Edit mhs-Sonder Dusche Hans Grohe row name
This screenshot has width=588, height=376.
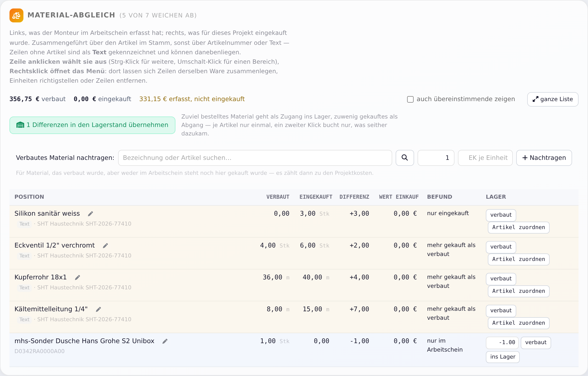(165, 341)
